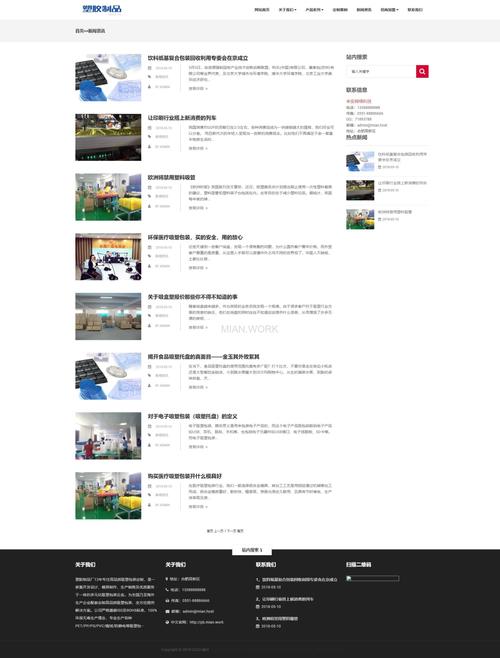Expand the 关于我们 navigation dropdown
500x658 pixels.
pyautogui.click(x=287, y=10)
